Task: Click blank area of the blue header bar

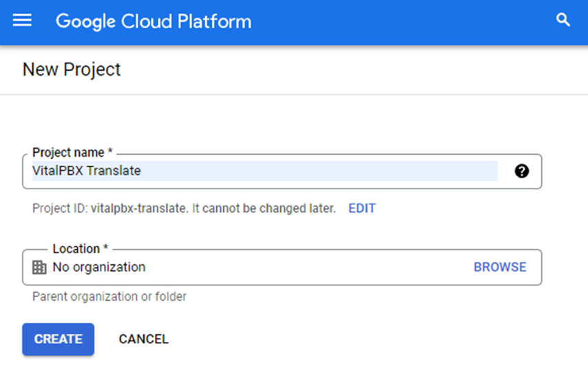Action: click(401, 22)
